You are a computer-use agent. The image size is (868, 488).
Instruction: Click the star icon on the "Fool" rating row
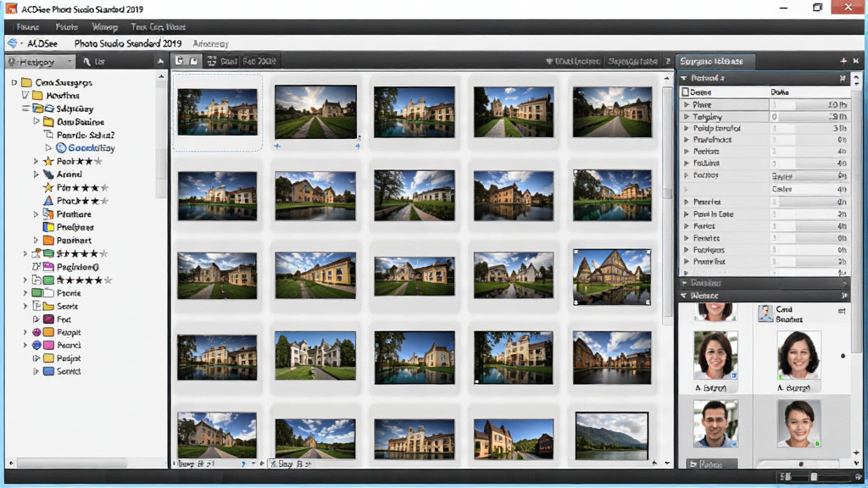point(48,161)
